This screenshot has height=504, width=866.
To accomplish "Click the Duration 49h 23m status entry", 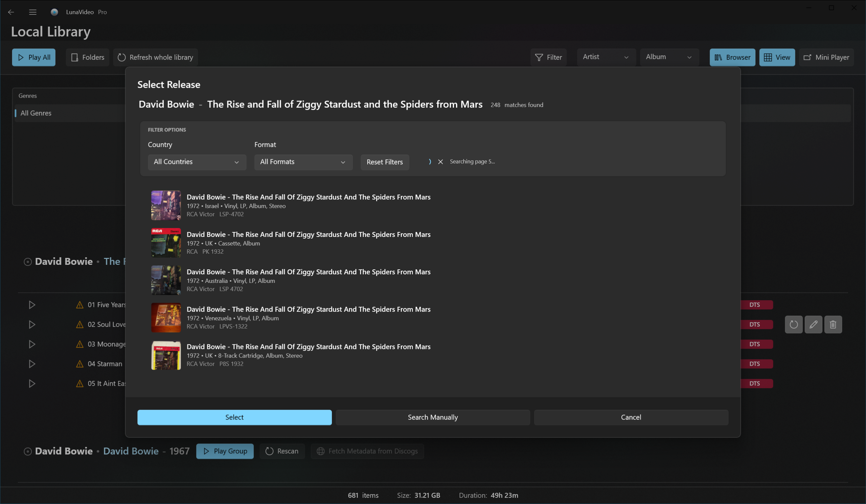I will click(x=488, y=495).
